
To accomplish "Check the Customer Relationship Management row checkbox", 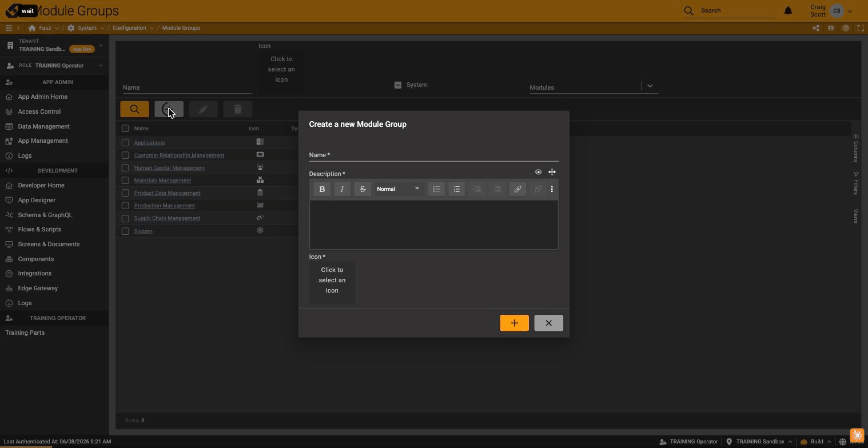I will coord(125,155).
